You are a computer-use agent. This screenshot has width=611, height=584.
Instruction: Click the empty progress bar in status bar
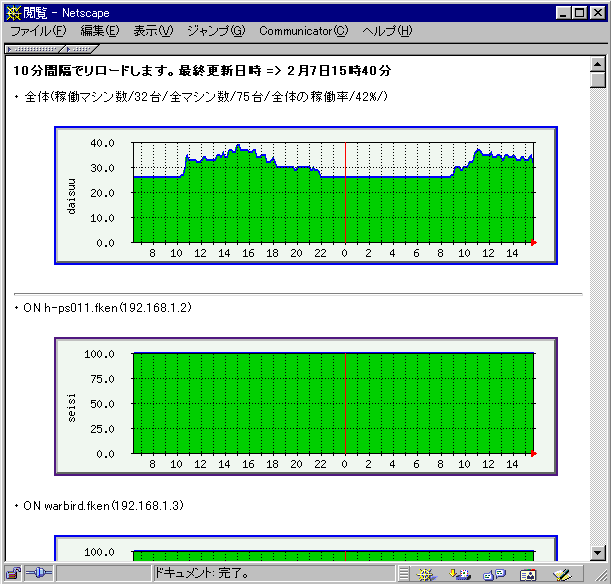[x=103, y=573]
